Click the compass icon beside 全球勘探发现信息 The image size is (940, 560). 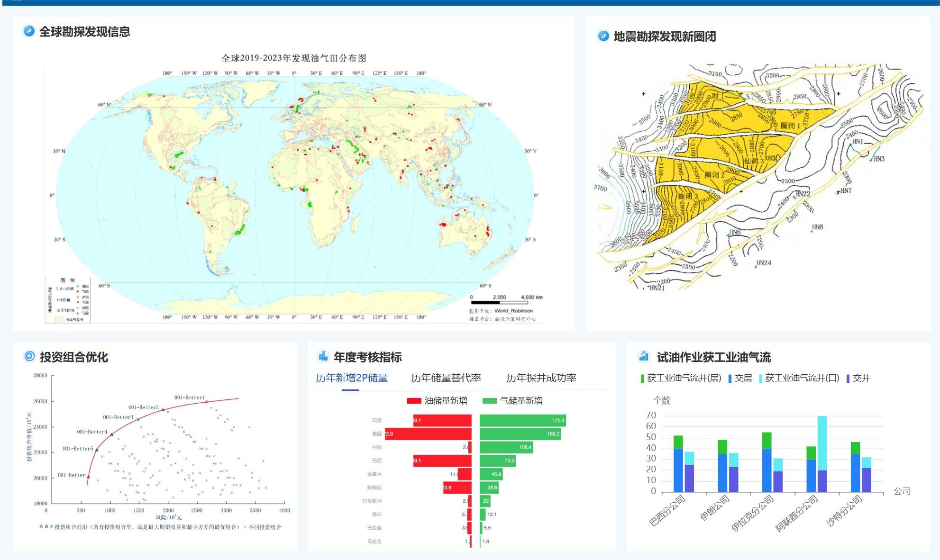[29, 31]
